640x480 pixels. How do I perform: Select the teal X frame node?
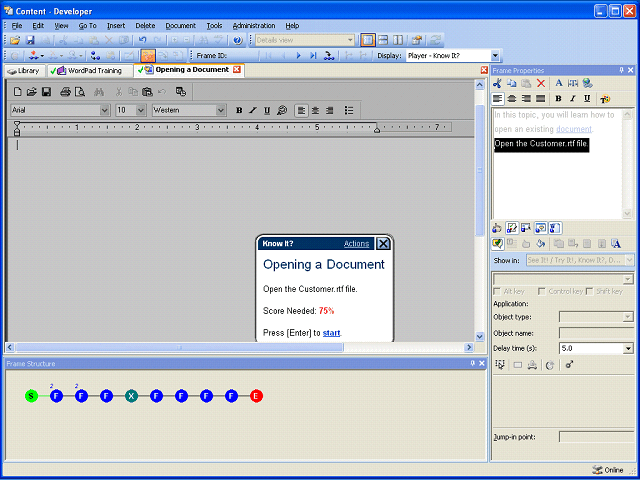[x=131, y=396]
